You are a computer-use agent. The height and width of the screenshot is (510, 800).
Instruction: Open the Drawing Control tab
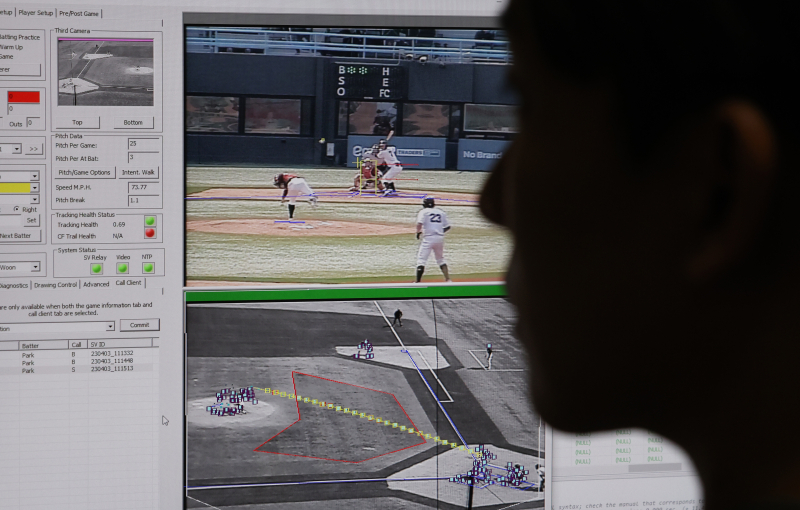coord(55,285)
